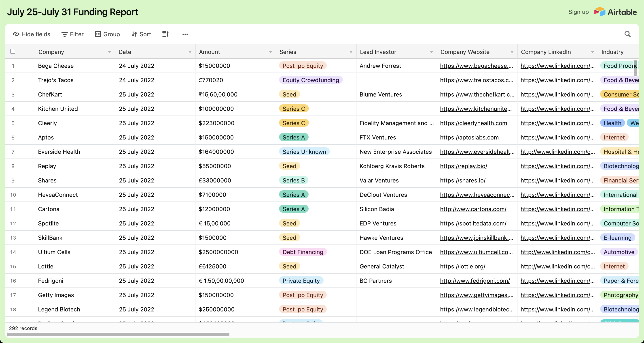Open the Sort menu
Viewport: 644px width, 343px height.
click(x=141, y=34)
